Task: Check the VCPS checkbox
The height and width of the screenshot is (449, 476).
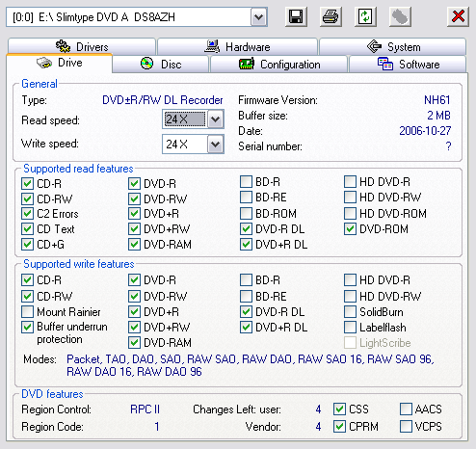Action: pyautogui.click(x=406, y=427)
